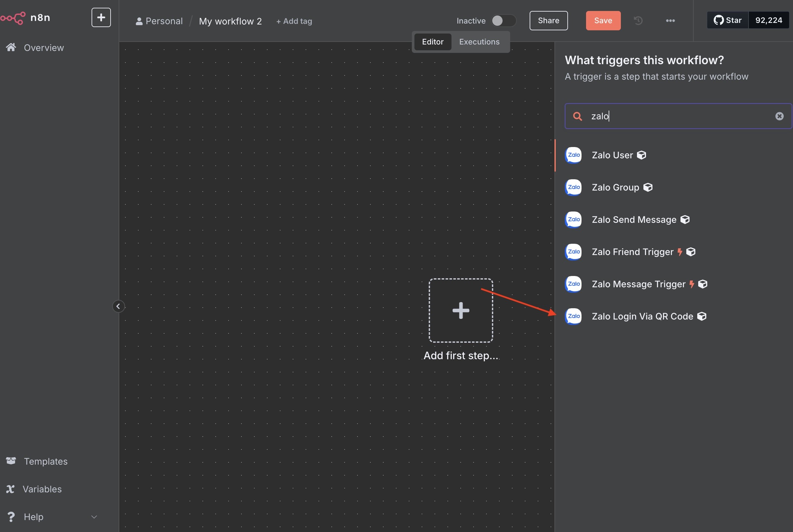The width and height of the screenshot is (793, 532).
Task: Click the Share button
Action: pyautogui.click(x=548, y=21)
